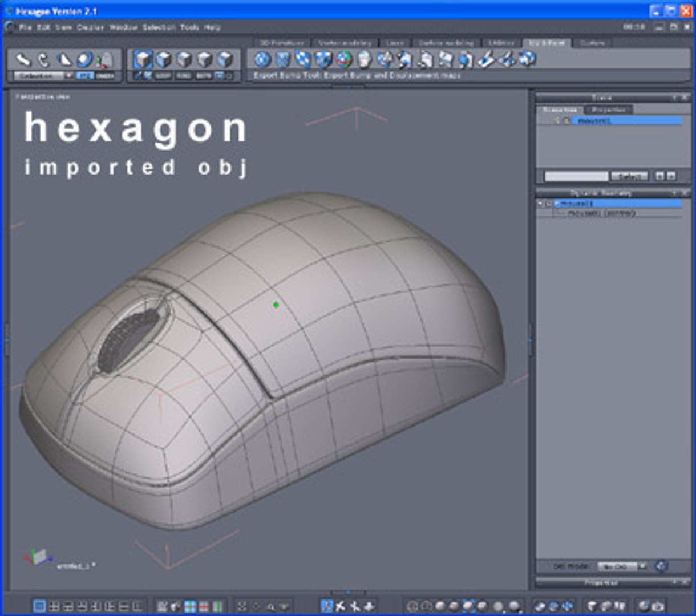Open the DG mode dropdown
The width and height of the screenshot is (696, 616).
(x=622, y=566)
